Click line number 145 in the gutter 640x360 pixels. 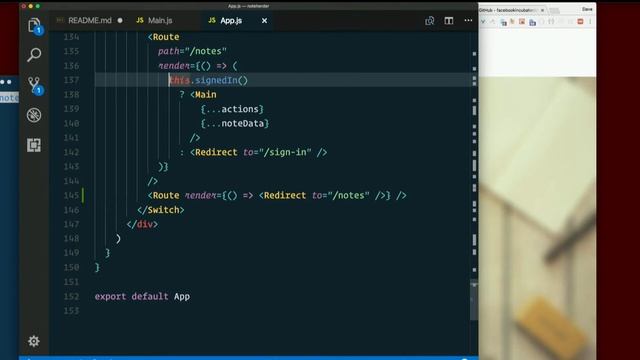click(x=71, y=196)
